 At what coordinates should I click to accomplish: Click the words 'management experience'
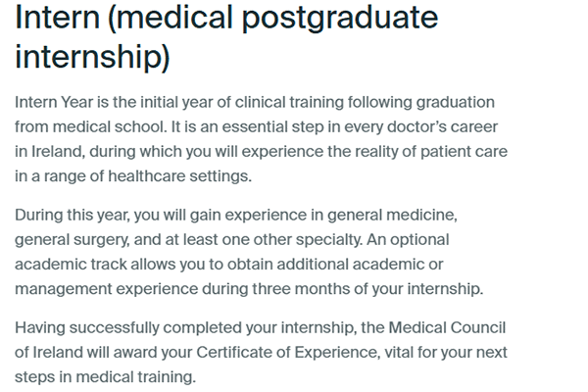[x=106, y=289]
